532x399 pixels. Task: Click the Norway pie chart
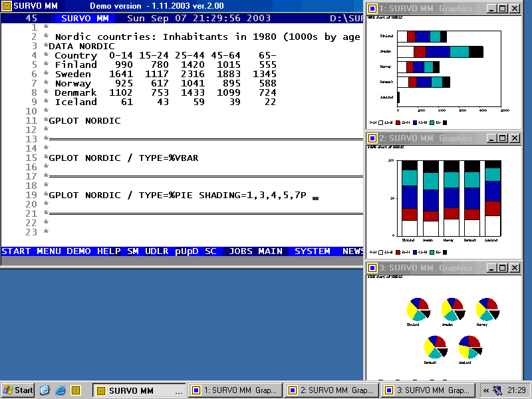coord(487,309)
